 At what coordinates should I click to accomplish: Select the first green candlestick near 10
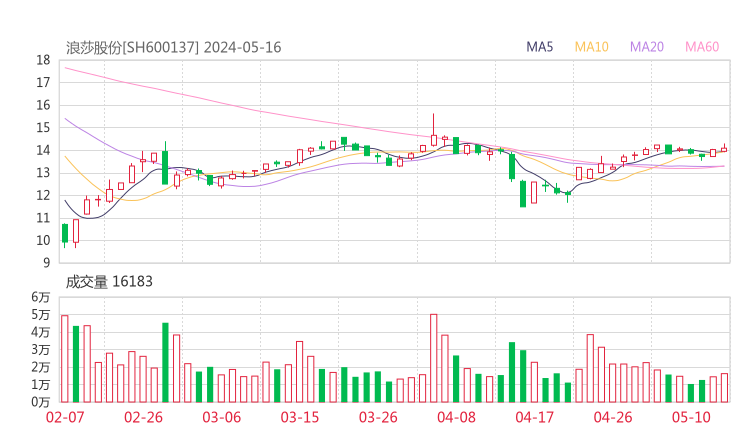tap(65, 234)
